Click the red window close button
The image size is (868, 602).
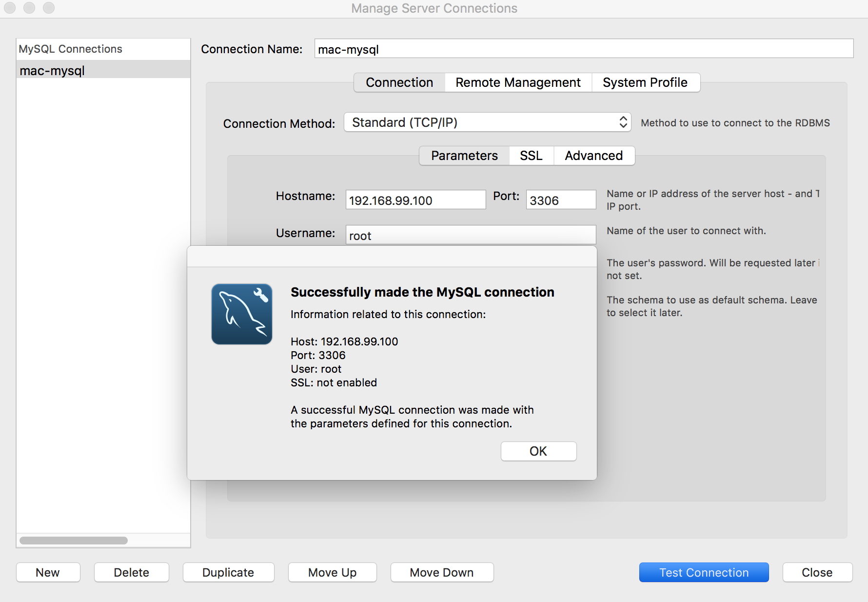point(10,8)
